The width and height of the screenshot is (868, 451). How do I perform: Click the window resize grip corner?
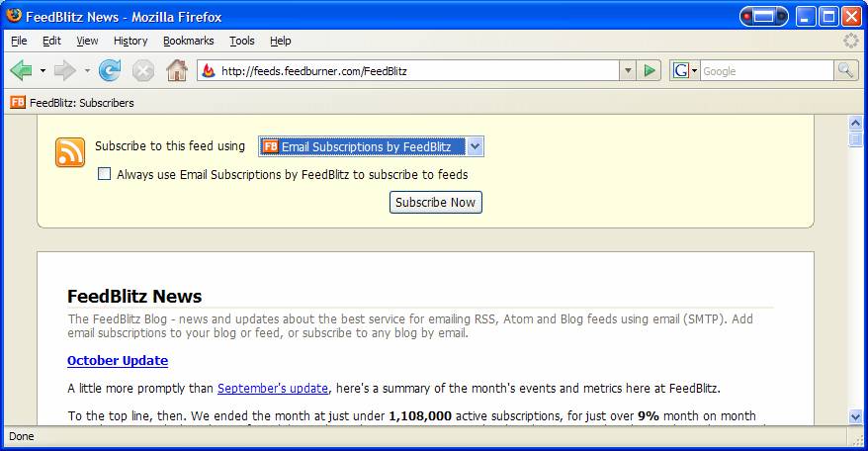(x=858, y=439)
